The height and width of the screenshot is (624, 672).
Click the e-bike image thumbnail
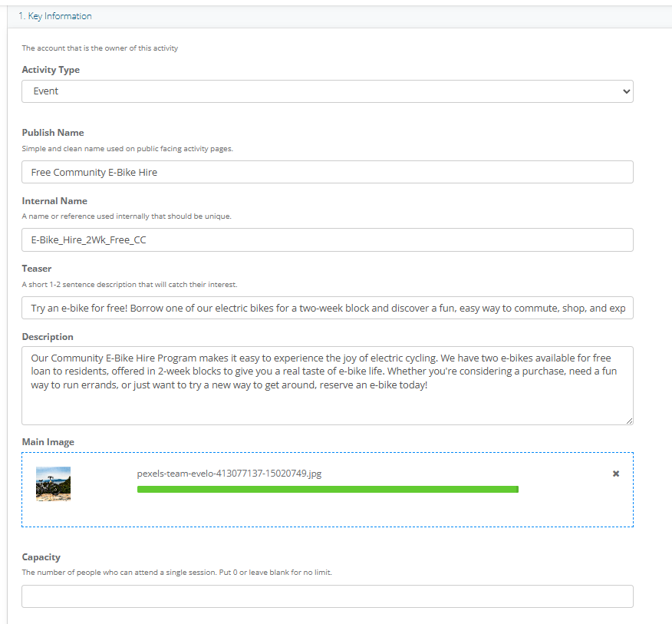[53, 484]
